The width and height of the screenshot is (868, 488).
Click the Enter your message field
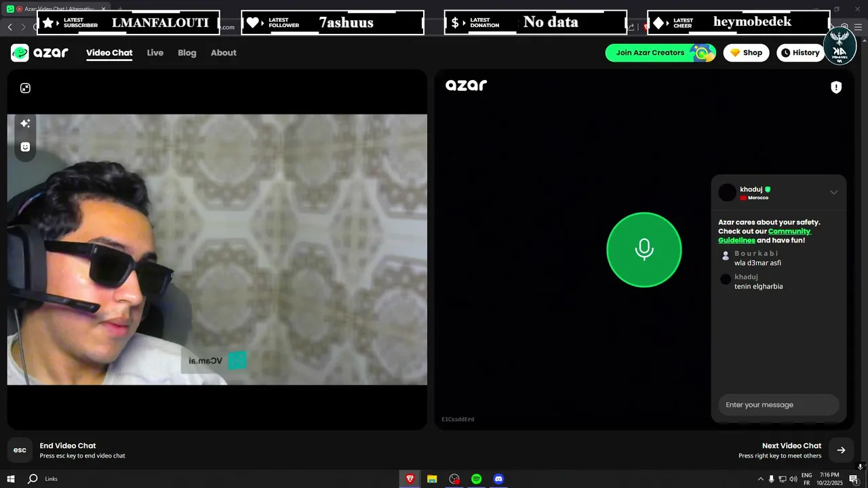[778, 405]
